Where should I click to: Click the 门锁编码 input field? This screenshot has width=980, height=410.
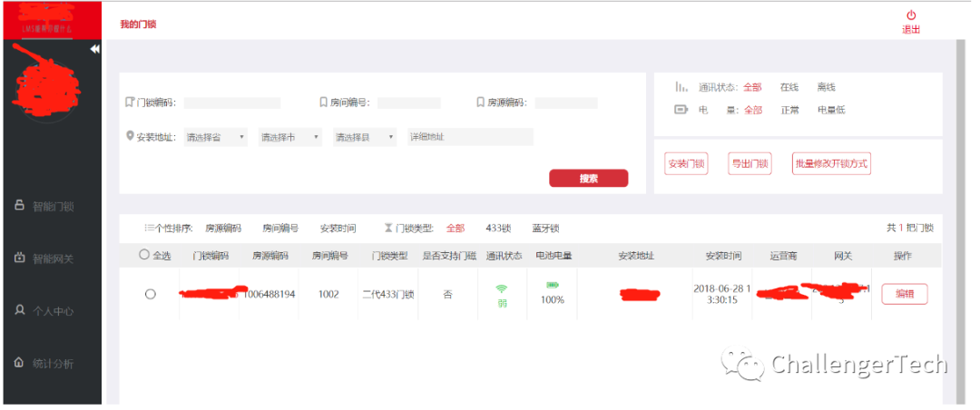(x=232, y=103)
